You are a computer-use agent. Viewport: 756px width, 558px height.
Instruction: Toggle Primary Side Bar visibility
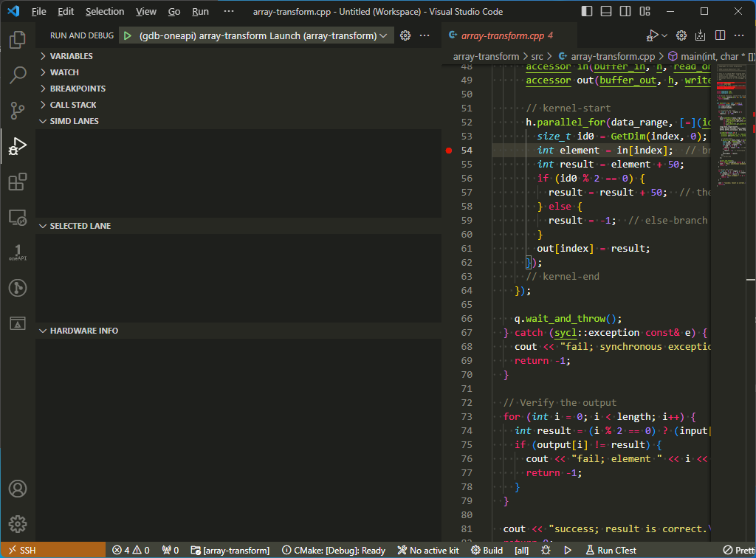pos(587,12)
